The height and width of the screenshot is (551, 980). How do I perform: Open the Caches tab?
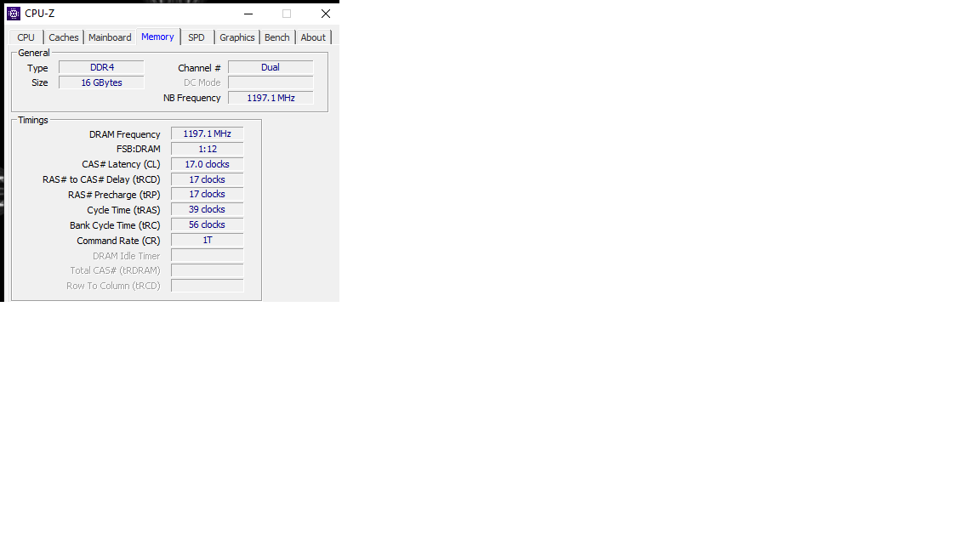[x=64, y=37]
